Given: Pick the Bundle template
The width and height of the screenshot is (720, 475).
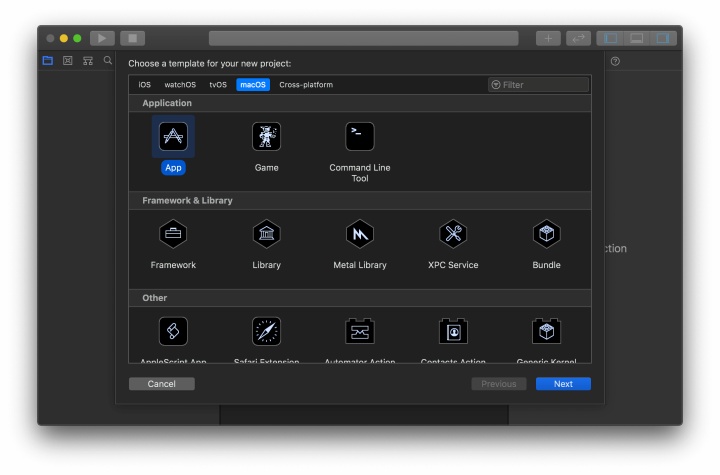Looking at the screenshot, I should pos(546,234).
